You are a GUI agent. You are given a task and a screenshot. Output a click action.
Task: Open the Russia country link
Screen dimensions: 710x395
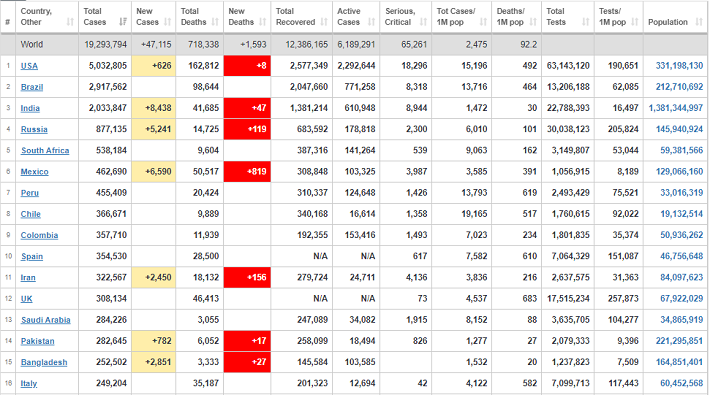pos(34,129)
